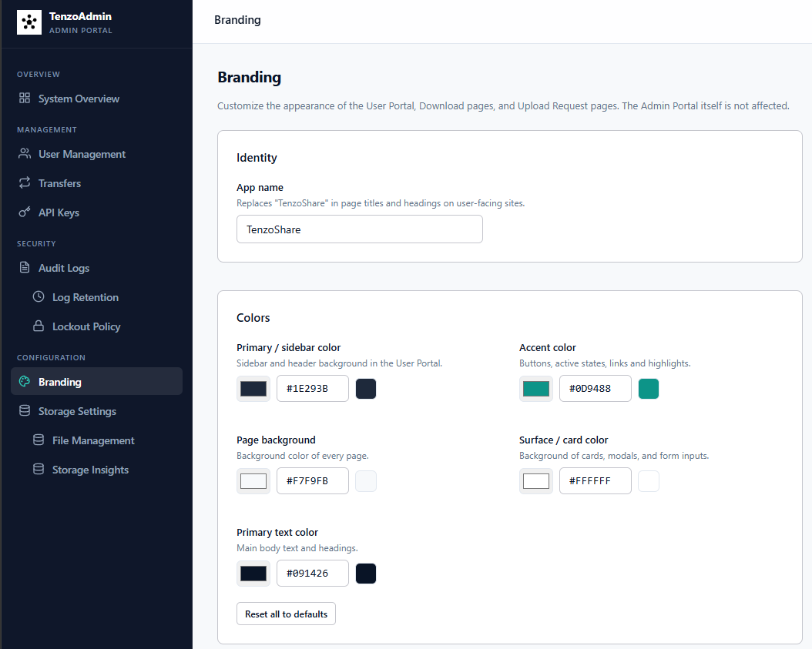Click the TenzoAdmin logo icon
The image size is (812, 649).
tap(29, 22)
